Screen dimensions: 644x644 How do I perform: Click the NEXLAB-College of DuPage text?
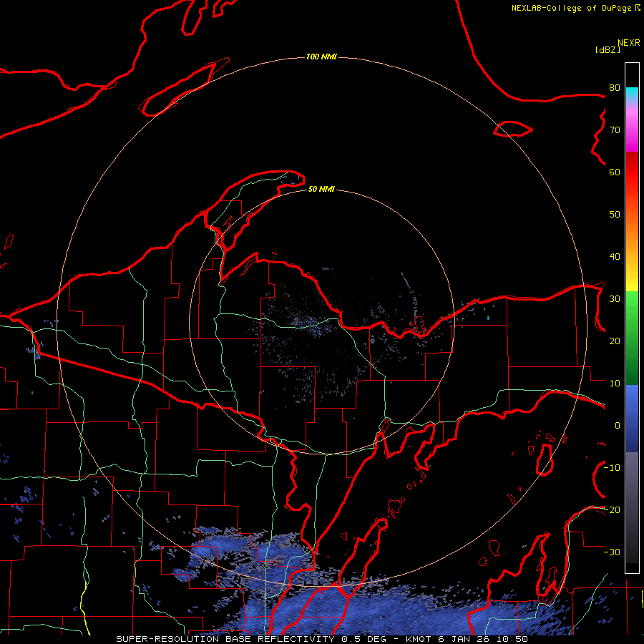tap(571, 8)
